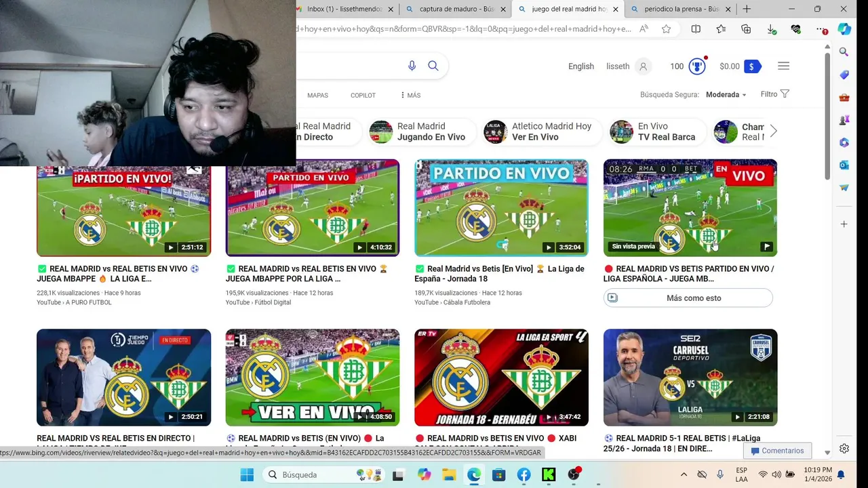Viewport: 868px width, 488px height.
Task: Open the 3:52:04 Cábala Futbolera video thumbnail
Action: [x=501, y=208]
